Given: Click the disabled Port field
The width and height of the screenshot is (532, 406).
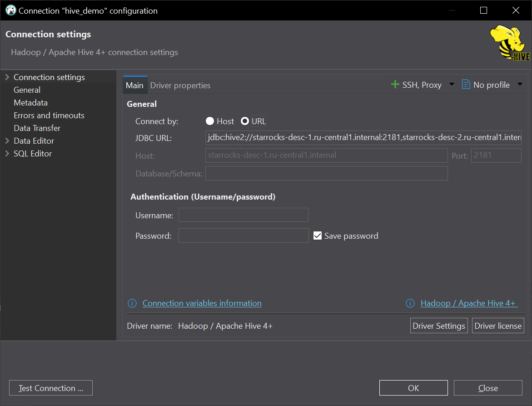Looking at the screenshot, I should tap(496, 155).
